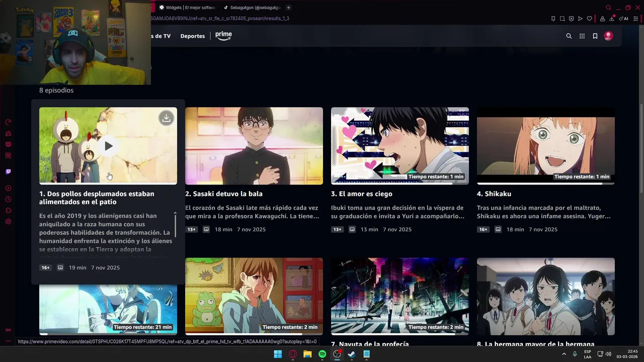
Task: Open the sidebar three-dots setup menu
Action: (x=8, y=341)
